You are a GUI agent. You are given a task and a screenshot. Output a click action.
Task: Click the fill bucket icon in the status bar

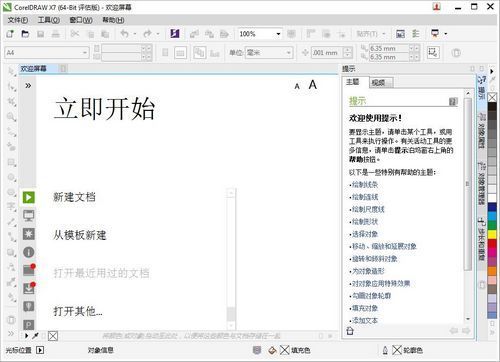click(272, 350)
